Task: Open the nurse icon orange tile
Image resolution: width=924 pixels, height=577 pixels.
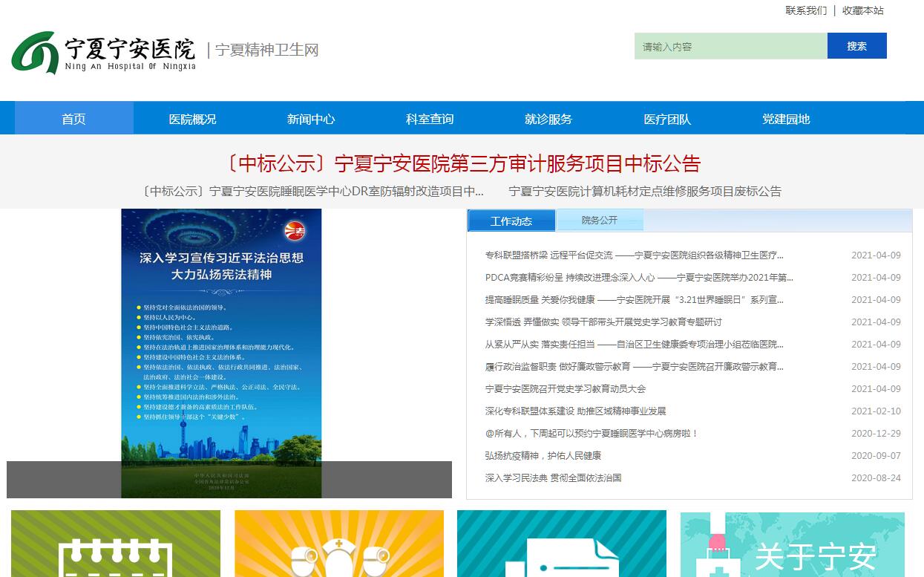Action: [x=339, y=544]
